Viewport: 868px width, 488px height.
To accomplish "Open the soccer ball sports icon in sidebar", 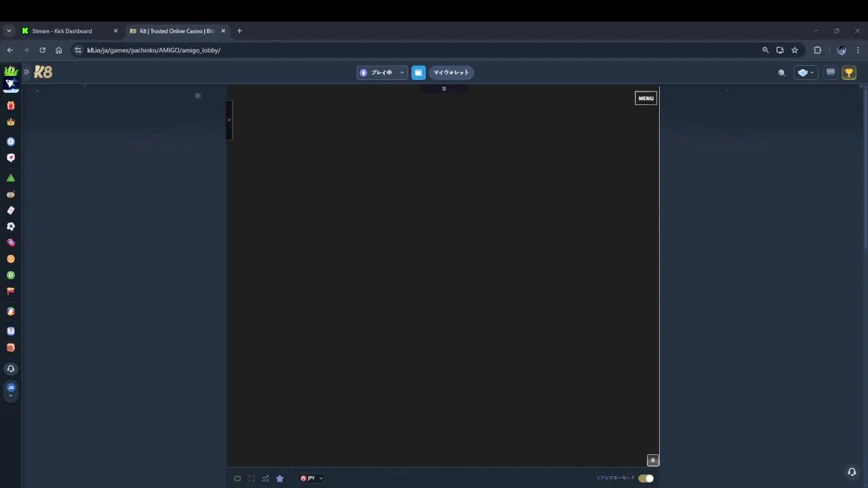I will click(10, 226).
